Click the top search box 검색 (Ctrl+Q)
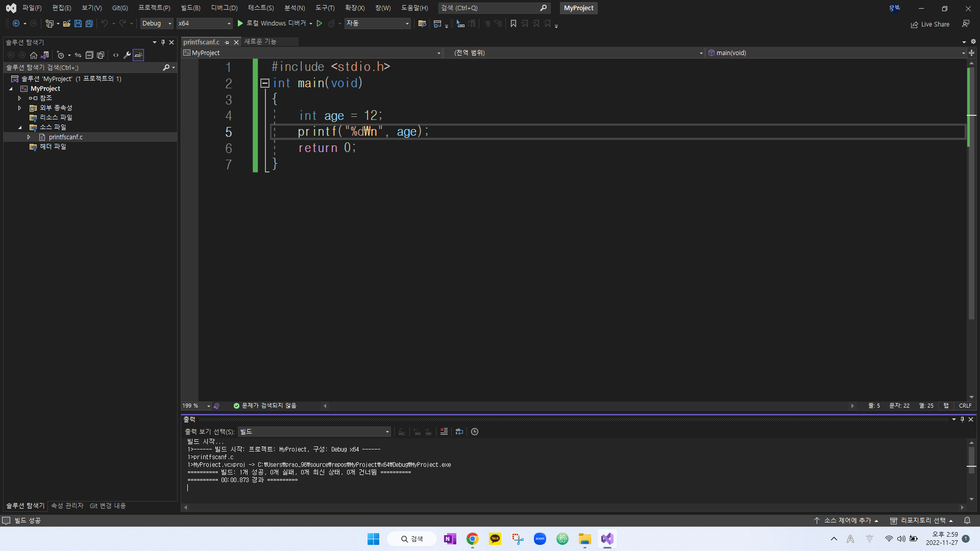Screen dimensions: 980x551 (494, 8)
